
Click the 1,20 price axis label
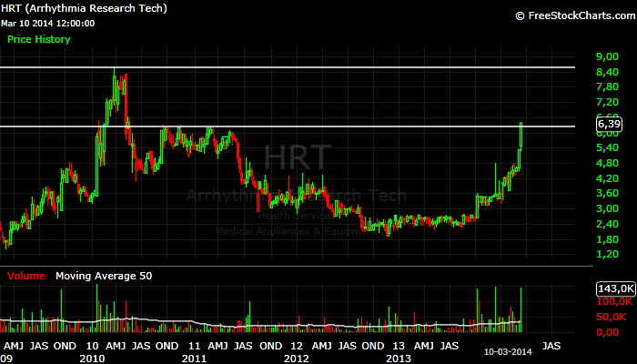coord(607,254)
